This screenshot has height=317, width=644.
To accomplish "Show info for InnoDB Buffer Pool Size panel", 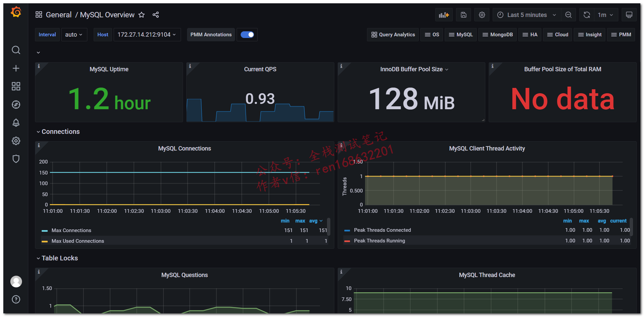I will coord(341,66).
